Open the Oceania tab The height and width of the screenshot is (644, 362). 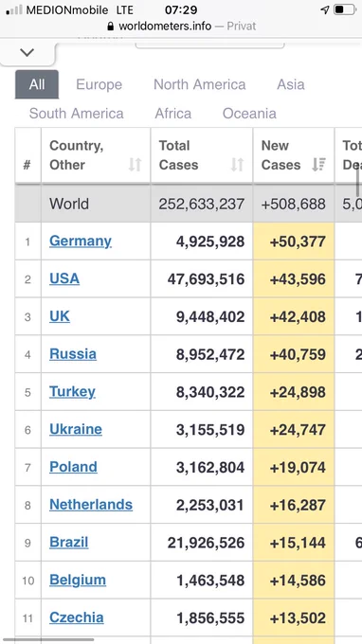point(249,114)
